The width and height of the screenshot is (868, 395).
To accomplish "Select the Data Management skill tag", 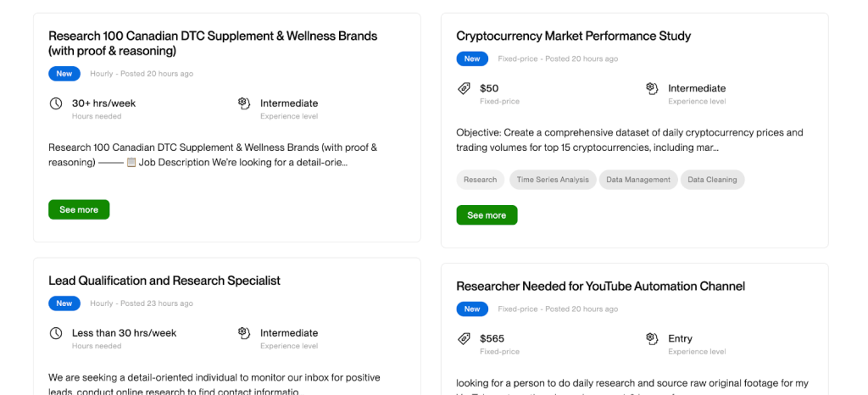I will click(638, 180).
